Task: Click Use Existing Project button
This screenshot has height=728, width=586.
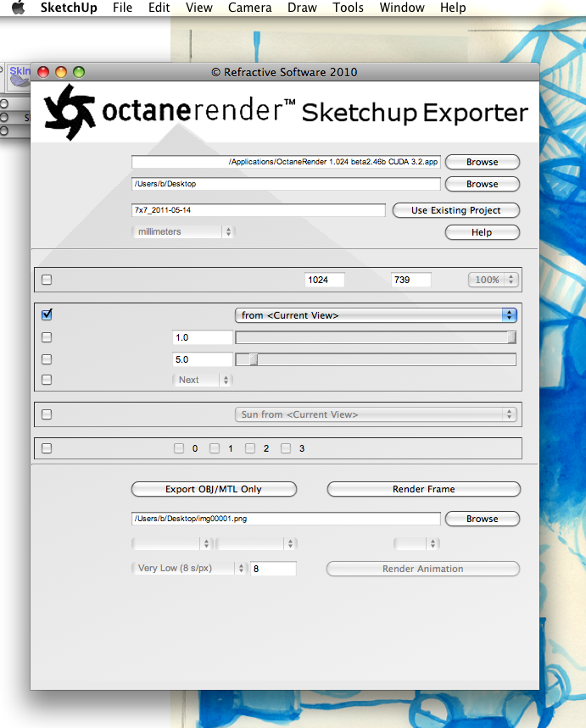Action: 456,210
